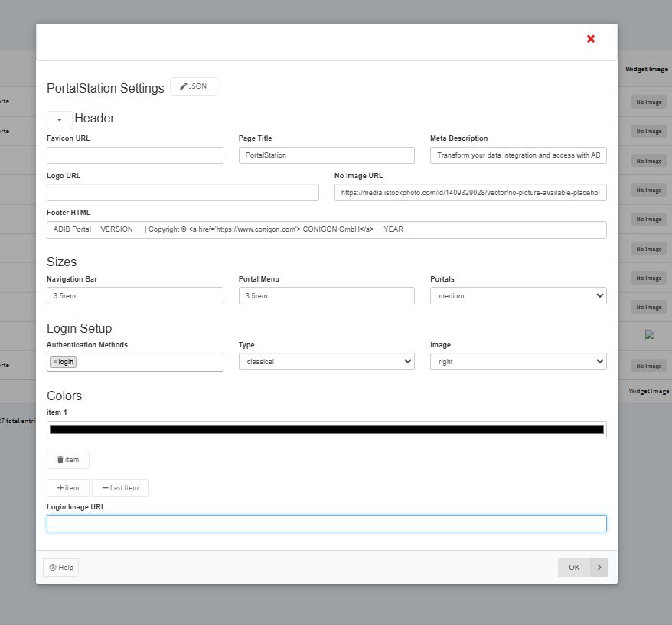672x625 pixels.
Task: Open the black color swatch for item 1
Action: point(326,429)
